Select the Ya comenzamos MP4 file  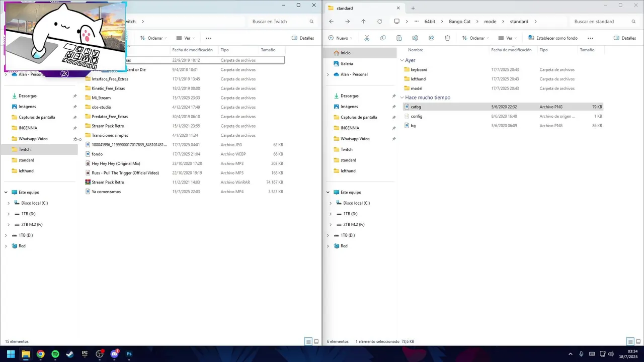(x=106, y=192)
